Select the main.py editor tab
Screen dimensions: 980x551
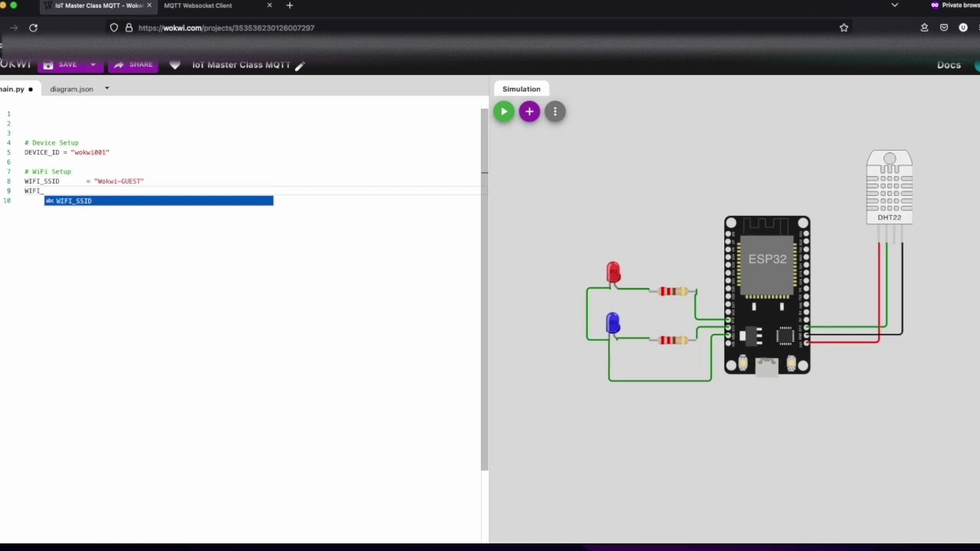15,89
